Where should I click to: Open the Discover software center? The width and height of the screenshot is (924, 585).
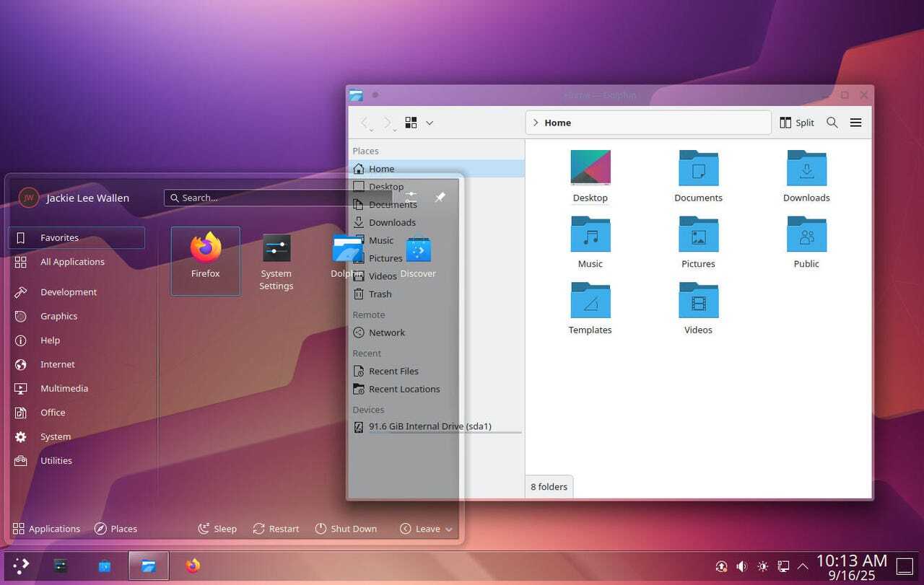click(417, 252)
